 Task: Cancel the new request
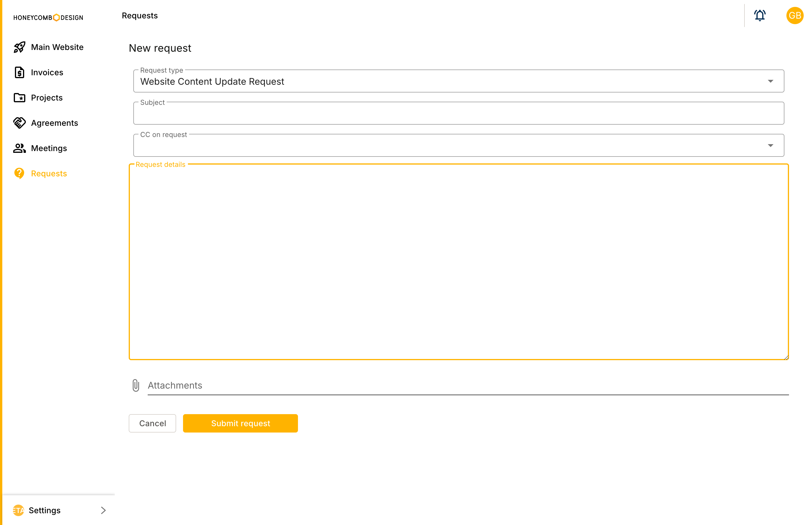tap(153, 423)
